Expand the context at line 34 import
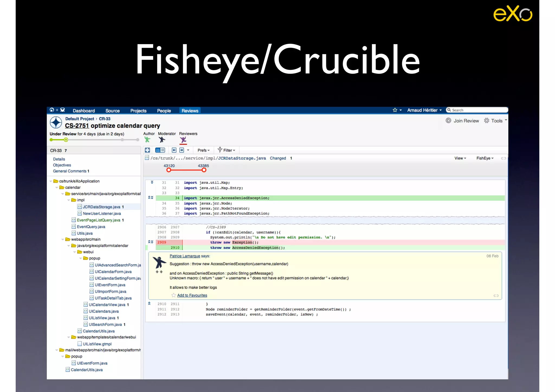Image resolution: width=555 pixels, height=392 pixels. pos(151,198)
